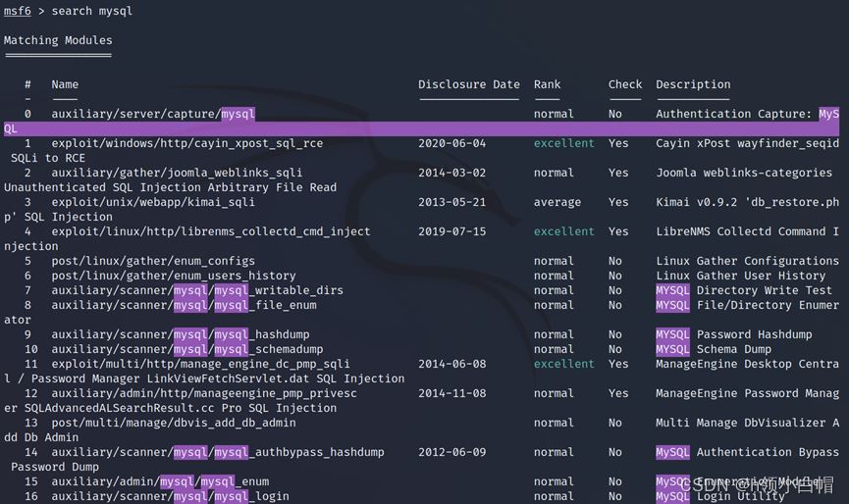Select module post/linux/gather/enum_configs
The height and width of the screenshot is (504, 849).
tap(153, 261)
